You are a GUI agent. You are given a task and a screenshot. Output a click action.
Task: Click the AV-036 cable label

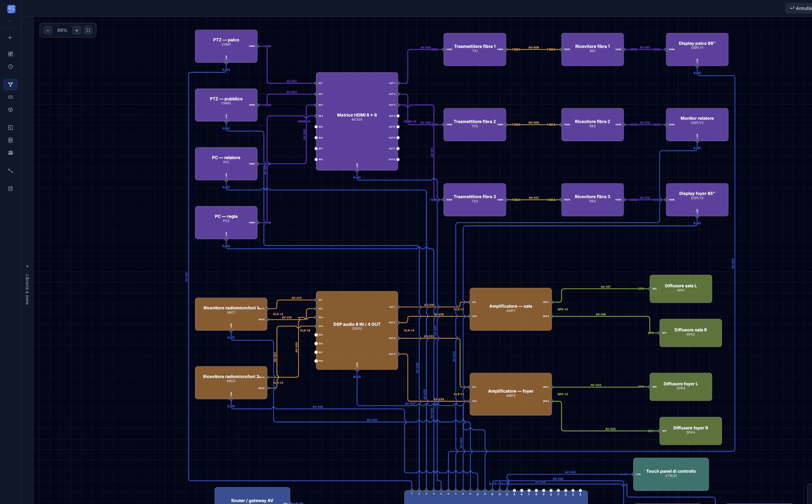pos(318,407)
